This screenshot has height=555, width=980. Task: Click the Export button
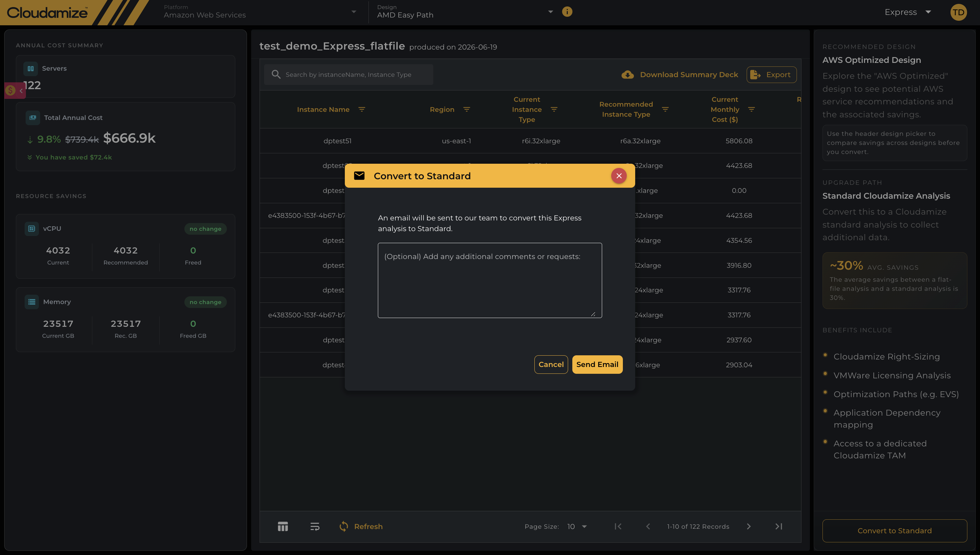click(771, 75)
